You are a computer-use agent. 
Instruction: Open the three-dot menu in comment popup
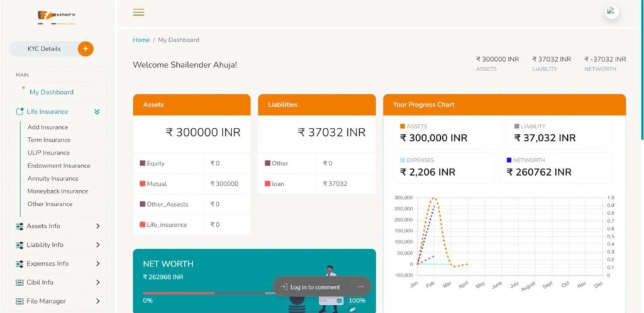(361, 287)
